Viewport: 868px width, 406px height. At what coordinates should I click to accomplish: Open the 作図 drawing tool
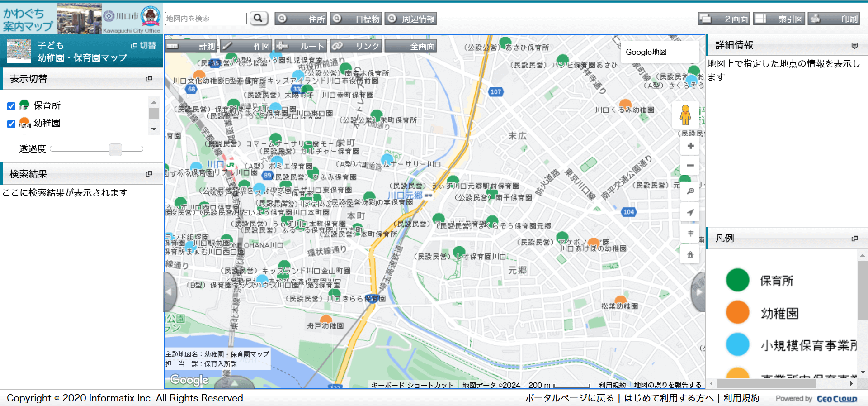click(x=246, y=46)
